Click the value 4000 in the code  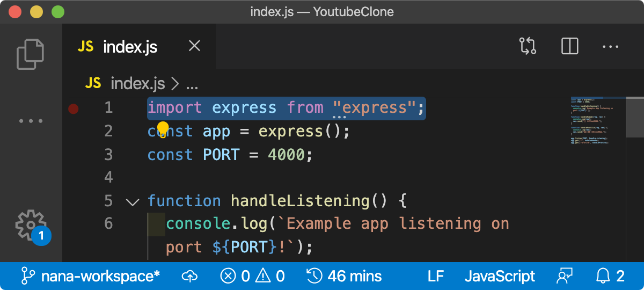pos(286,155)
